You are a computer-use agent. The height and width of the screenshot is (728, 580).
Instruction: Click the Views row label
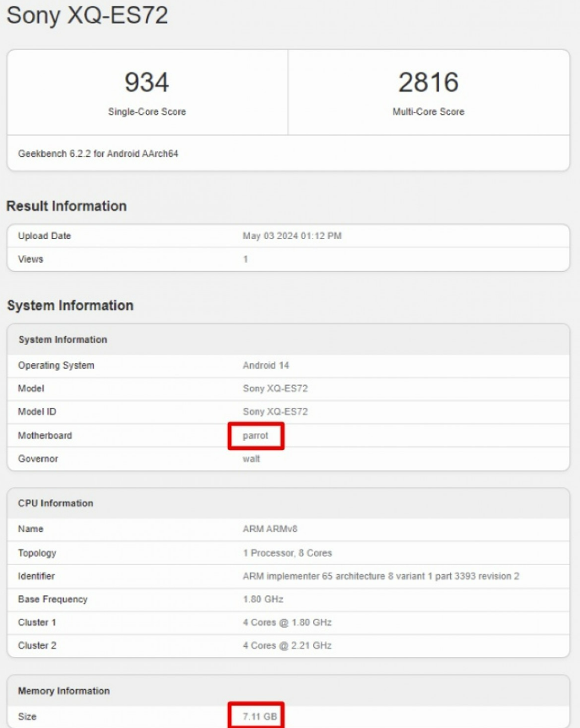coord(30,259)
